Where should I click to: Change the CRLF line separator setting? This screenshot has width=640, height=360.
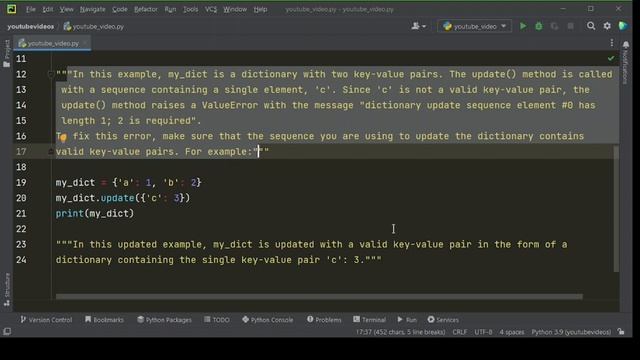click(x=460, y=332)
